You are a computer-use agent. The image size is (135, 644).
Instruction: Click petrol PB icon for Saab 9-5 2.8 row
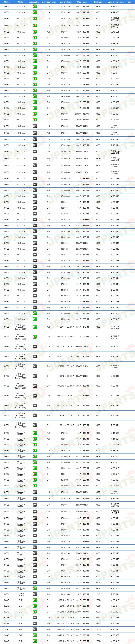35,611
